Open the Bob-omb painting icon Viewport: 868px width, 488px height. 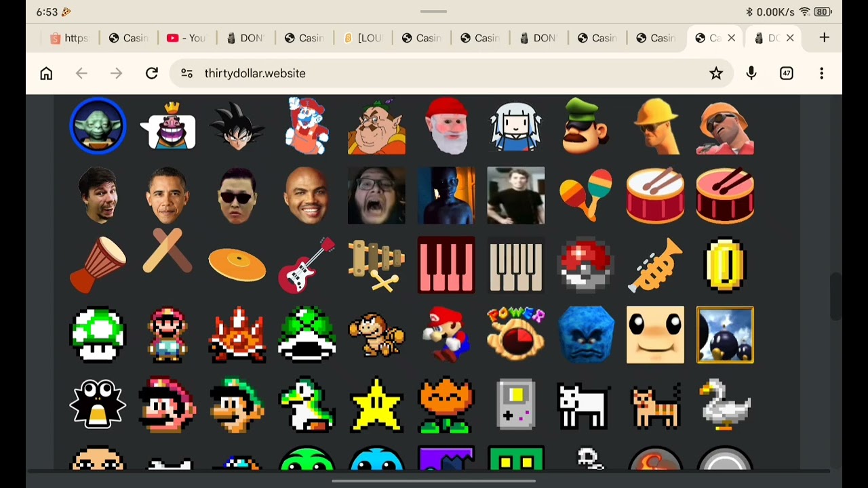(725, 335)
